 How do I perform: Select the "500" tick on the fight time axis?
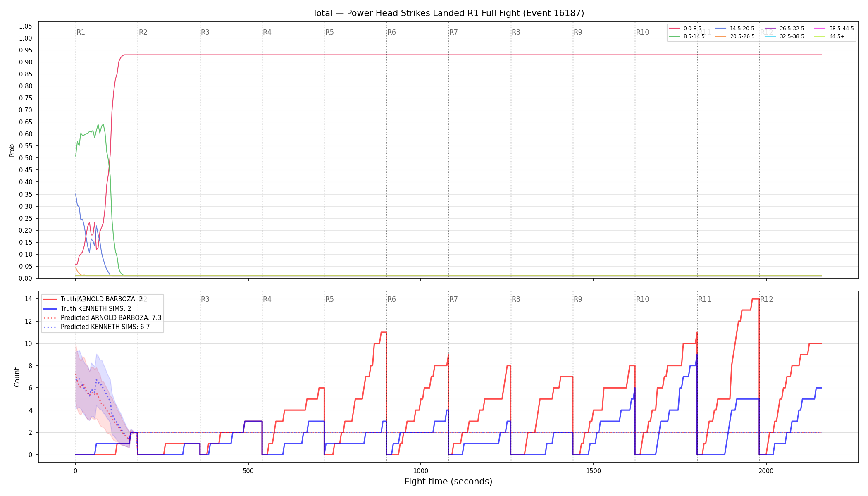[248, 471]
